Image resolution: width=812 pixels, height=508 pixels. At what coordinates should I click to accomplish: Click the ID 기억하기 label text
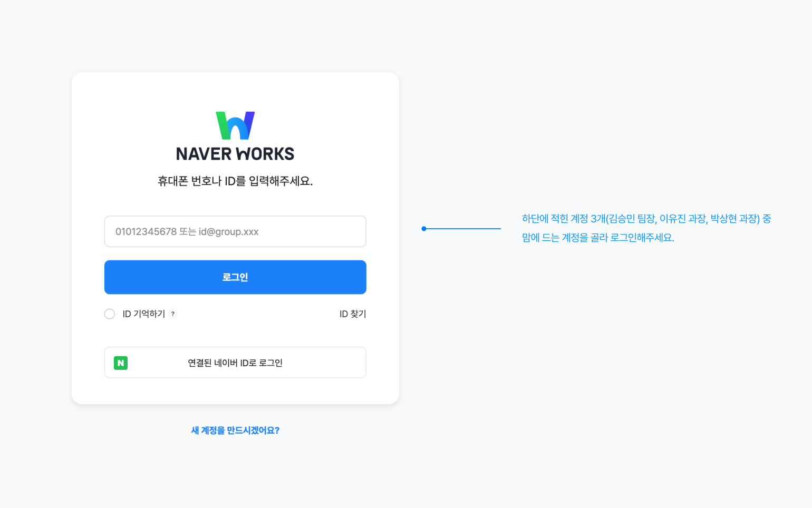click(x=143, y=314)
